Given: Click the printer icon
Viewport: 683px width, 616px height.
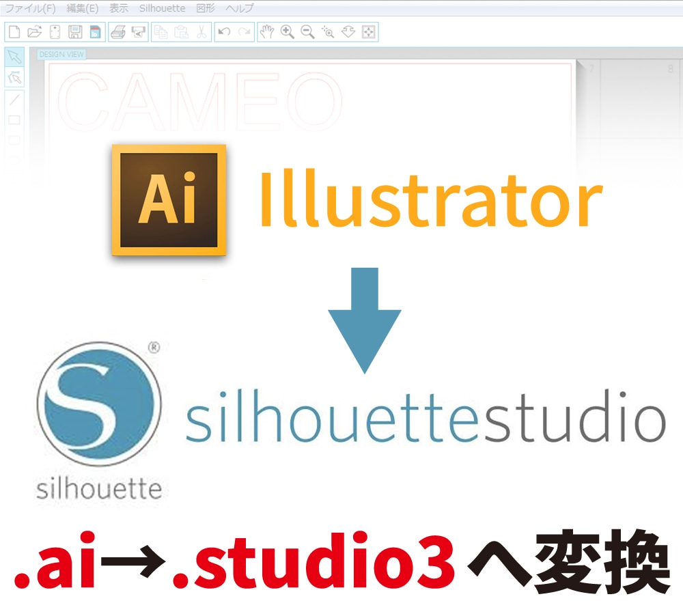Looking at the screenshot, I should pos(117,32).
